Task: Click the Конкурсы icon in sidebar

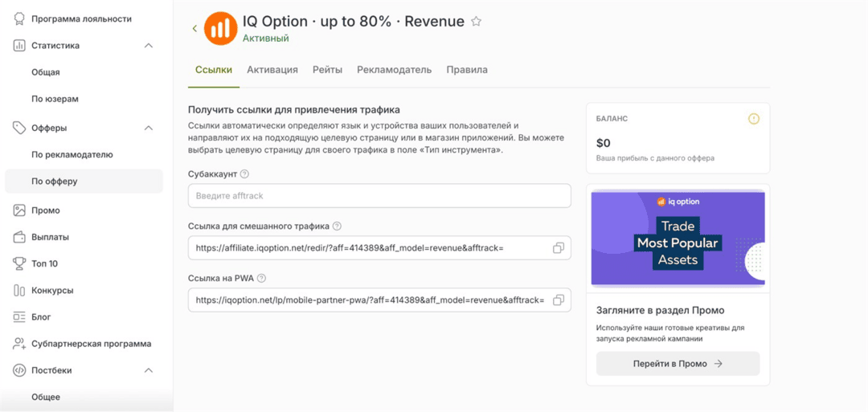Action: click(19, 291)
